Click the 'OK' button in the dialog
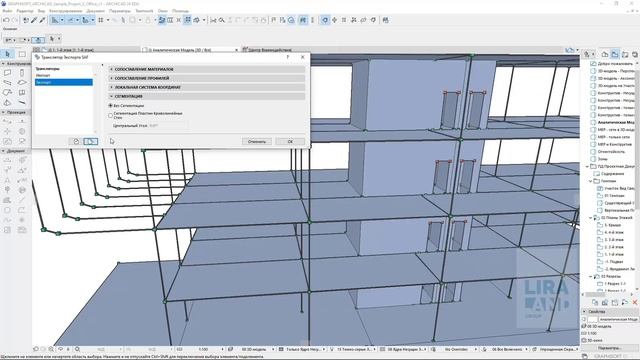This screenshot has width=640, height=360. [x=290, y=142]
